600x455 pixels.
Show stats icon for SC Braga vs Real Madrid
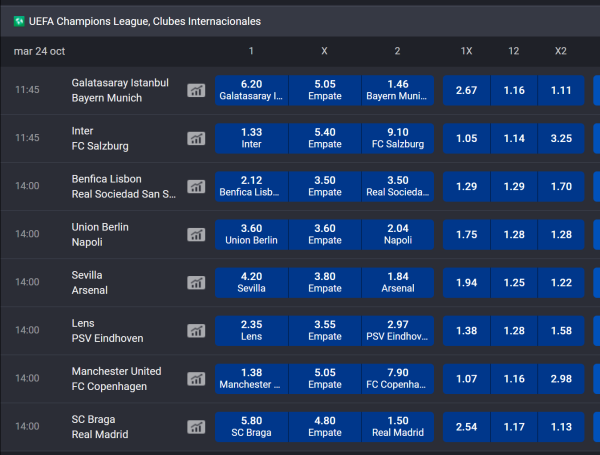(x=196, y=426)
